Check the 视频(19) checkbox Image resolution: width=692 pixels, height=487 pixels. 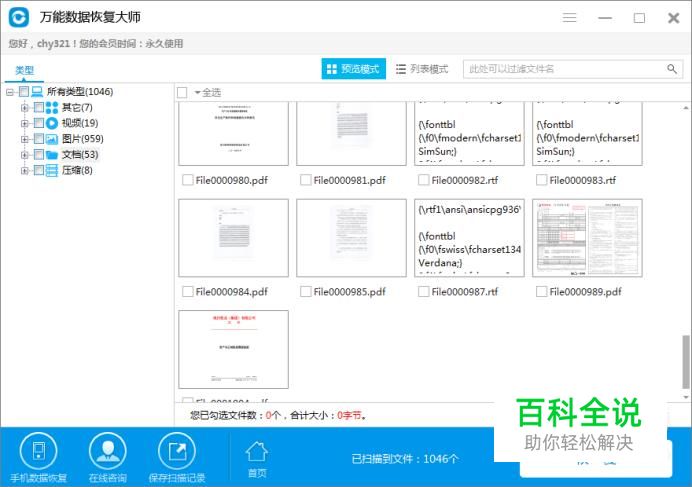[39, 123]
